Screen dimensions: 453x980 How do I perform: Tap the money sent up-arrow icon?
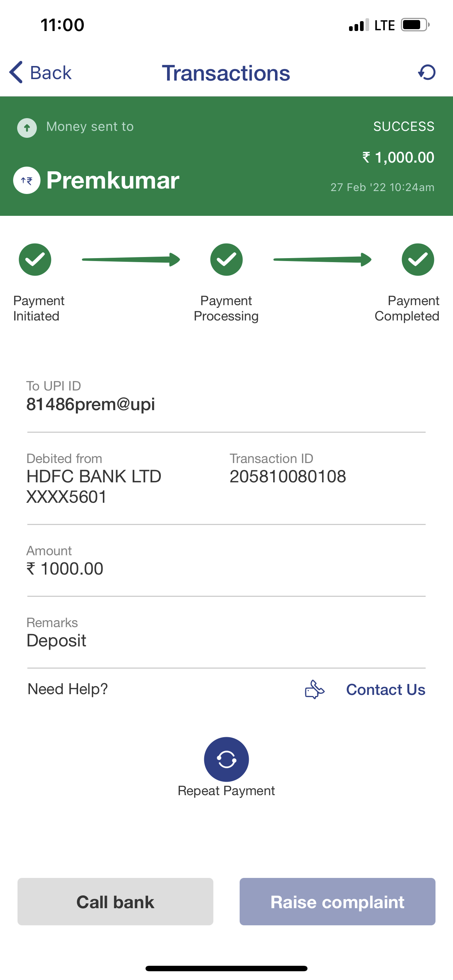coord(27,128)
